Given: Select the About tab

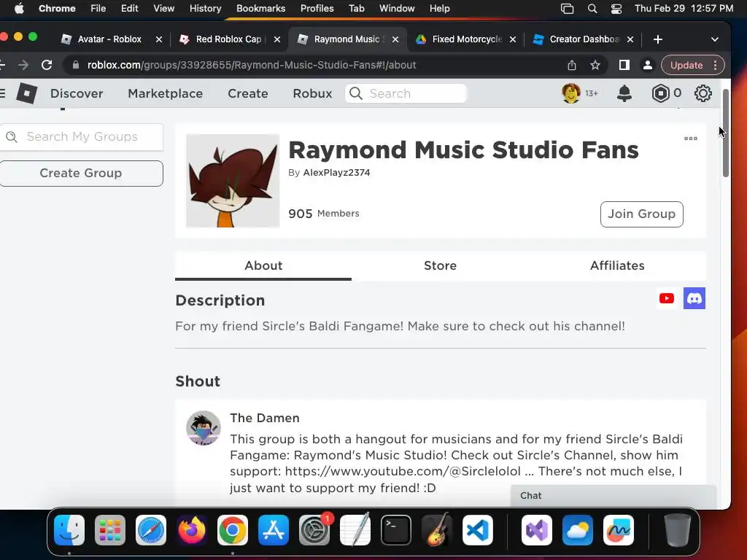Looking at the screenshot, I should pos(263,265).
